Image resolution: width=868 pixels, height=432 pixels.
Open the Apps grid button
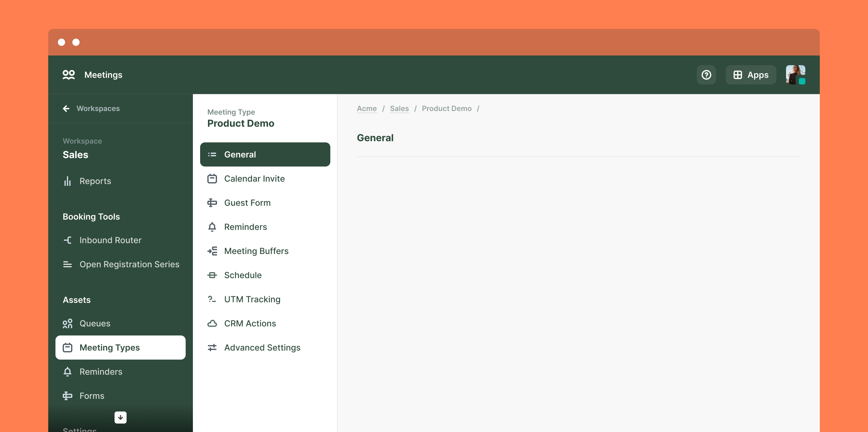coord(751,75)
